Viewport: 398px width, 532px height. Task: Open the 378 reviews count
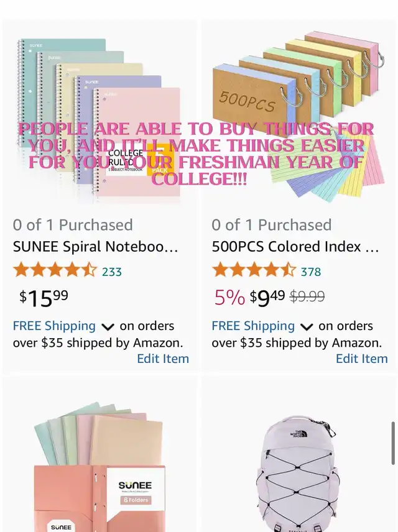coord(311,272)
